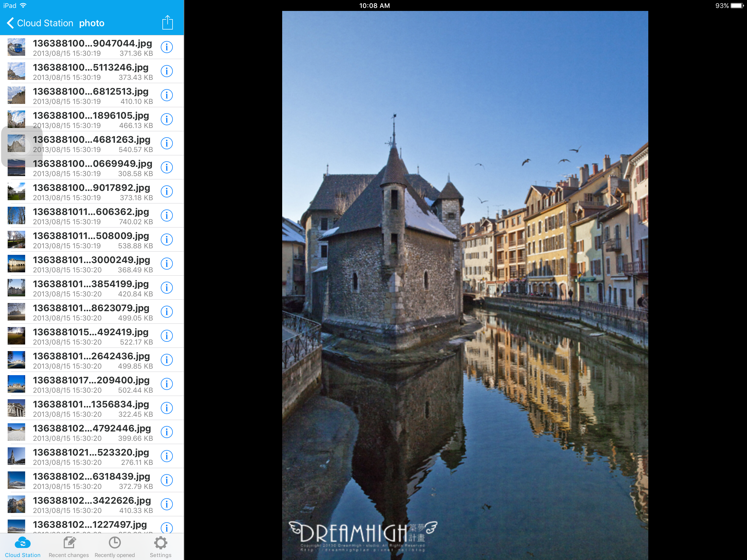Tap thumbnail of 136388101...3000249.jpg
Image resolution: width=747 pixels, height=560 pixels.
coord(16,264)
